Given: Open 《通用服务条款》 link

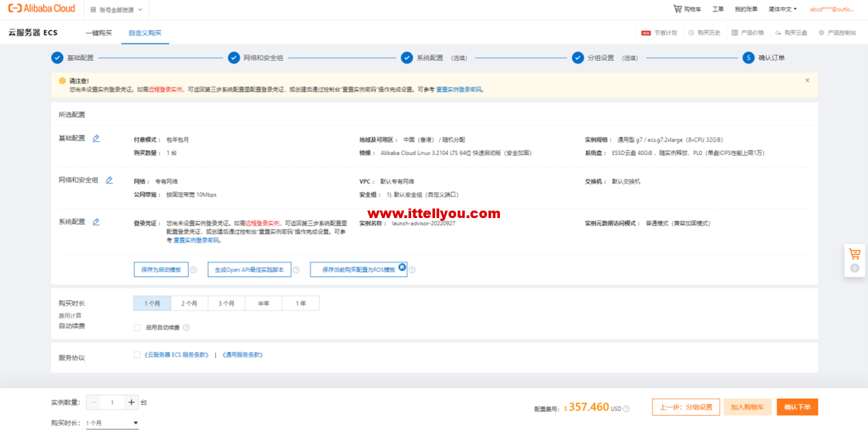Looking at the screenshot, I should (242, 355).
